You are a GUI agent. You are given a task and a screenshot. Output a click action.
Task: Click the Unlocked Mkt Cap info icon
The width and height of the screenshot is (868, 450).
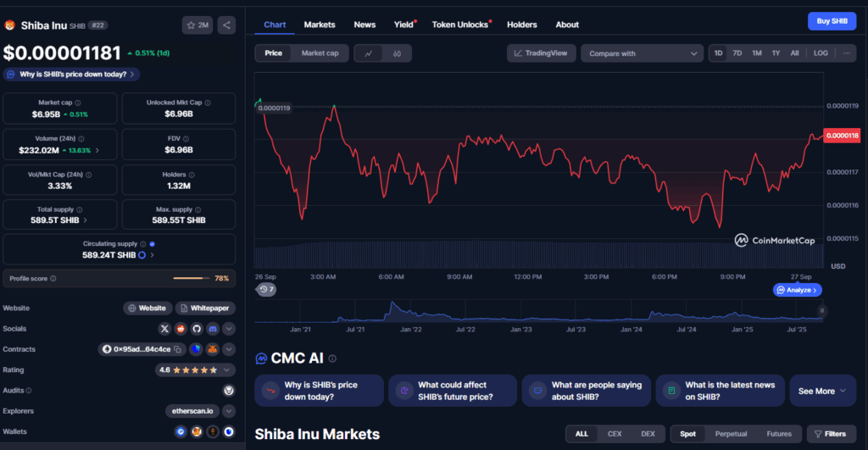(208, 103)
